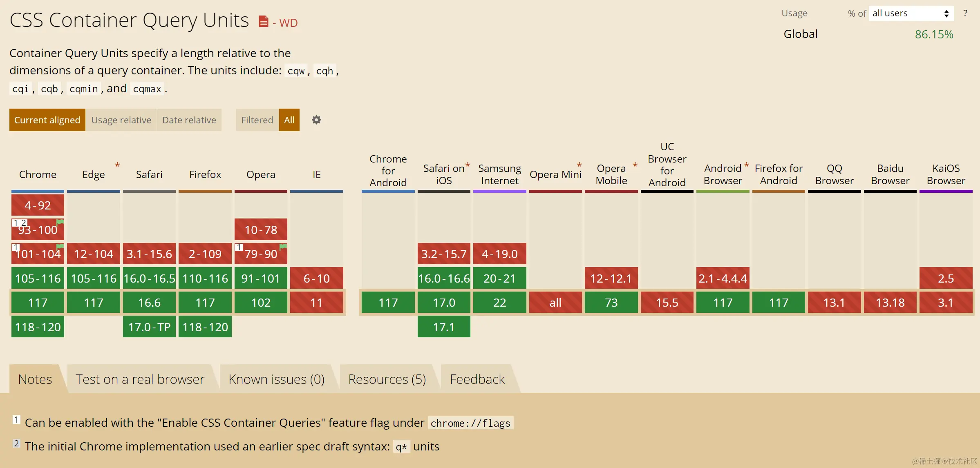This screenshot has height=468, width=980.
Task: Open the Feedback tab
Action: (x=477, y=379)
